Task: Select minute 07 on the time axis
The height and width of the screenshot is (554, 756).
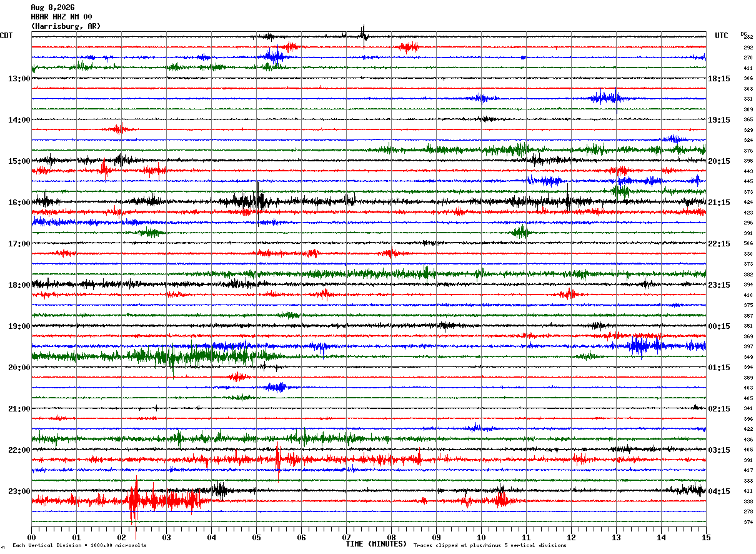Action: coord(346,537)
